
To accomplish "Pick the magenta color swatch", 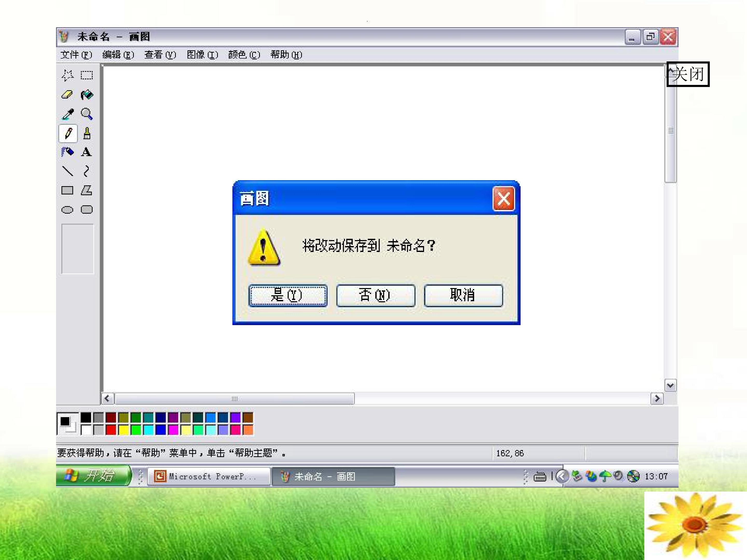I will (x=173, y=430).
